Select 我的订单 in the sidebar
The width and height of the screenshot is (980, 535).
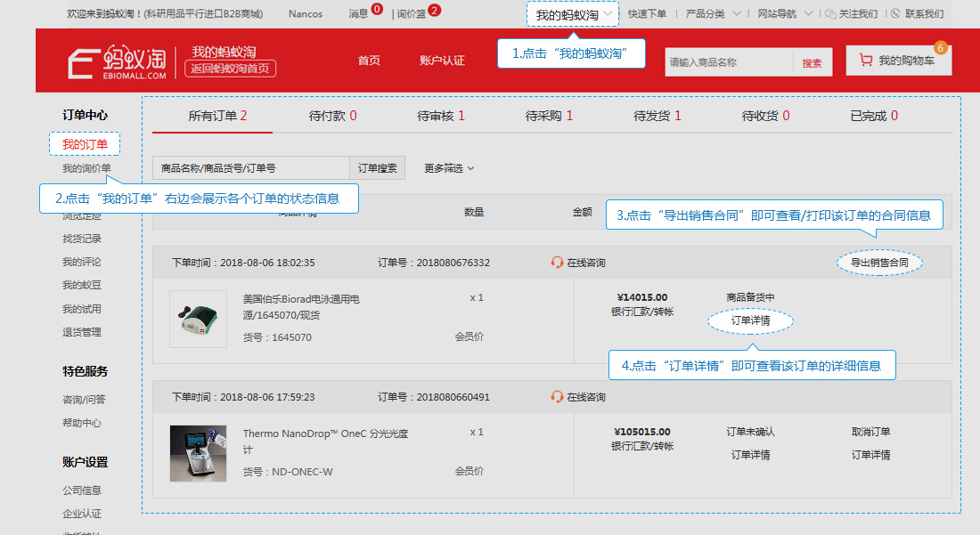pyautogui.click(x=85, y=144)
